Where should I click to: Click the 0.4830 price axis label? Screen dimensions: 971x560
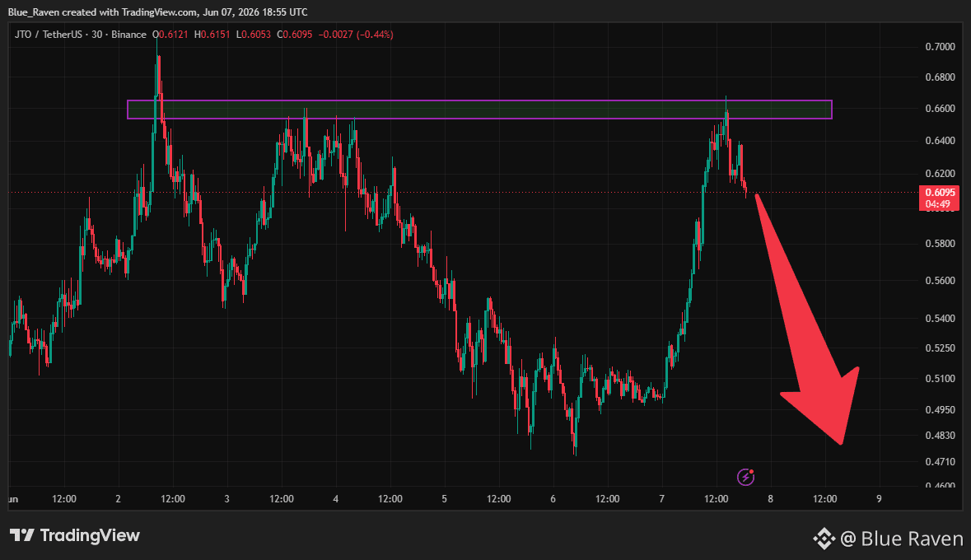(x=940, y=436)
